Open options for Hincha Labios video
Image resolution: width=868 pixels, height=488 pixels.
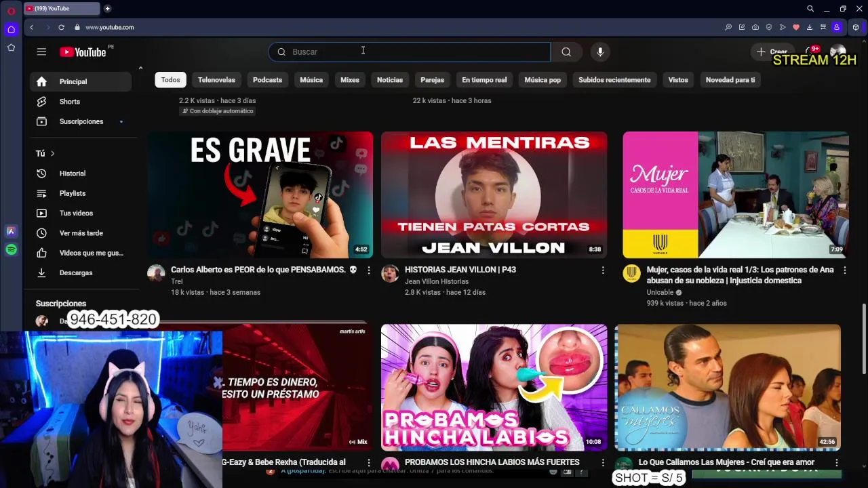click(x=603, y=463)
